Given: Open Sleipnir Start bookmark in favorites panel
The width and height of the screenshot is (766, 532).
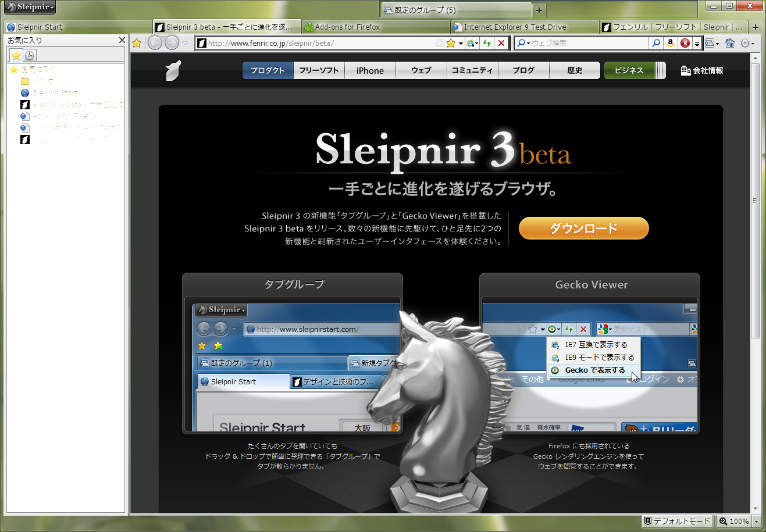Looking at the screenshot, I should point(49,92).
